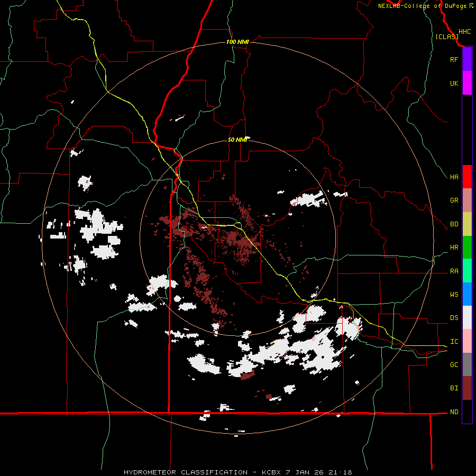Click the BD legend label
The image size is (476, 476).
pyautogui.click(x=454, y=224)
